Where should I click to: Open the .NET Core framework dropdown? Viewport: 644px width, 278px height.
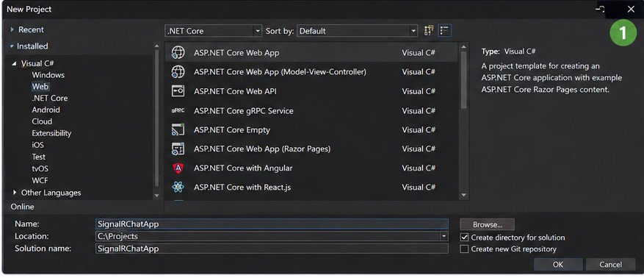click(213, 31)
